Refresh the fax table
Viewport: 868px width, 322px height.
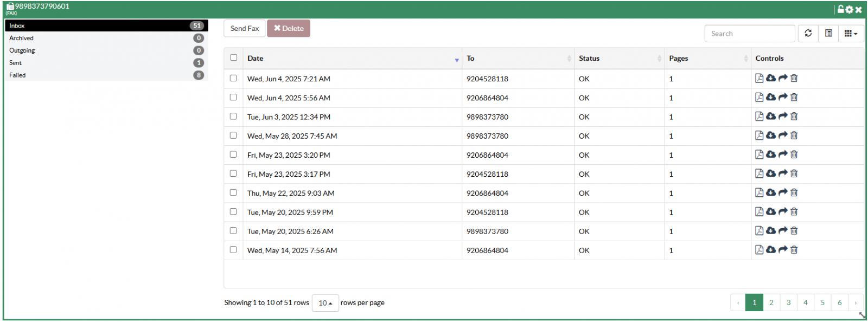pyautogui.click(x=808, y=33)
